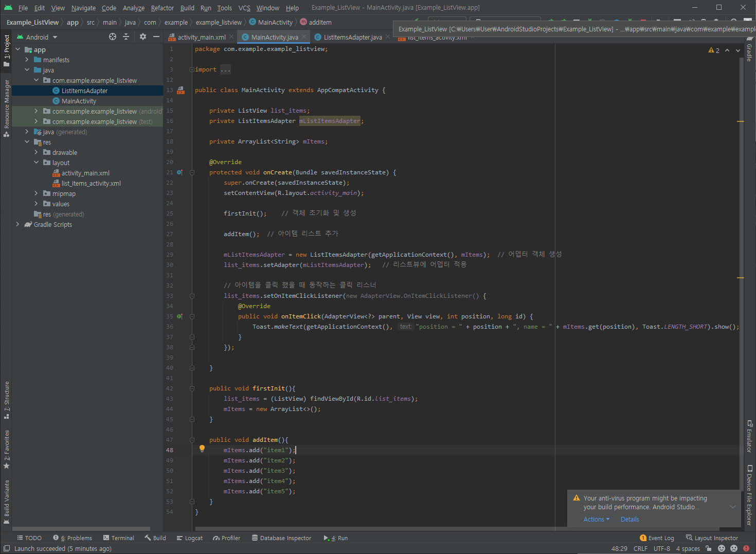This screenshot has width=756, height=554.
Task: Switch to the ListItemsAdapter.java editor tab
Action: pos(353,37)
